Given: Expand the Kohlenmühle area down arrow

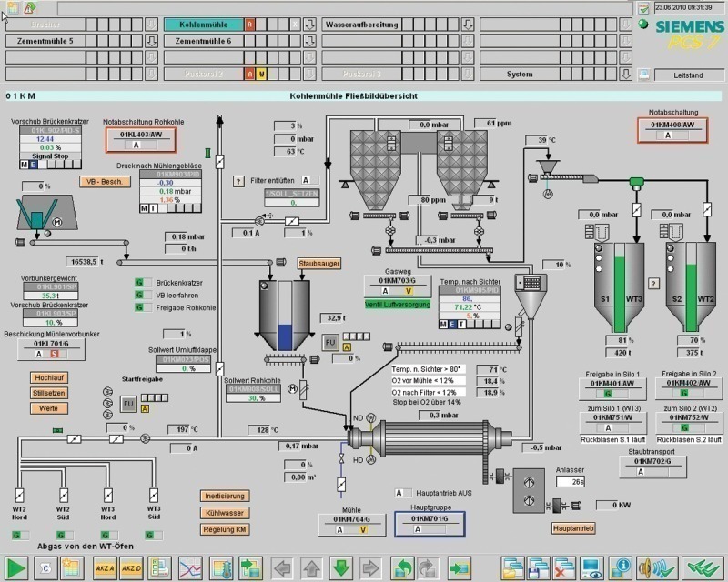Looking at the screenshot, I should coord(309,25).
